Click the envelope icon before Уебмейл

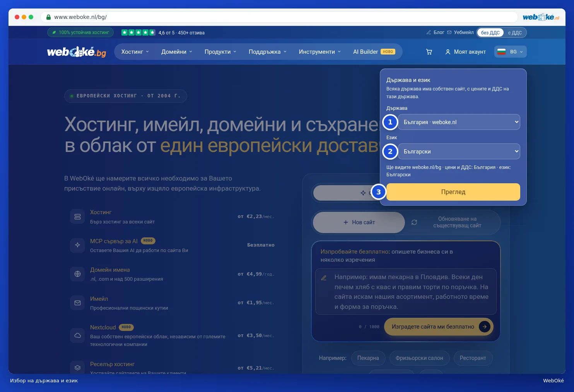pos(449,32)
